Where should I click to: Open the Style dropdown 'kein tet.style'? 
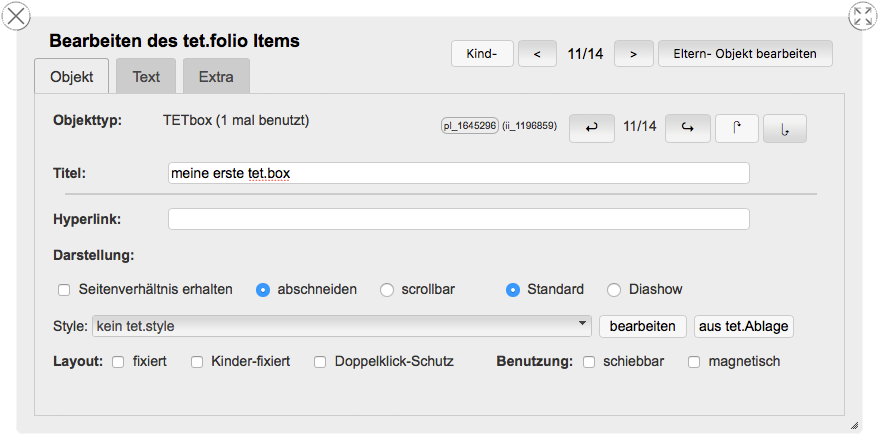click(341, 325)
